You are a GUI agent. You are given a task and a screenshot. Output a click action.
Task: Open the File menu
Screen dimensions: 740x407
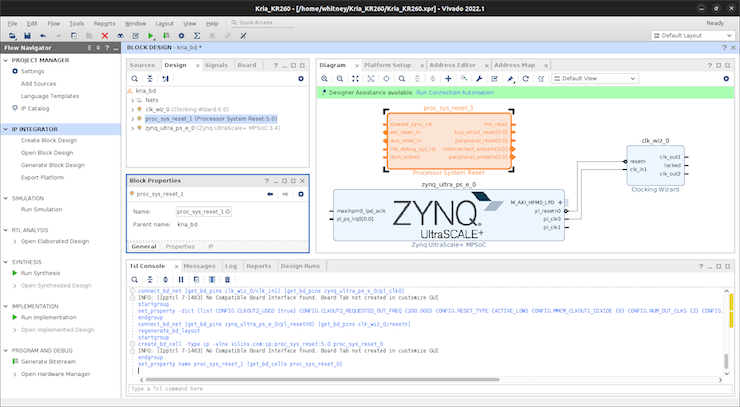point(12,24)
